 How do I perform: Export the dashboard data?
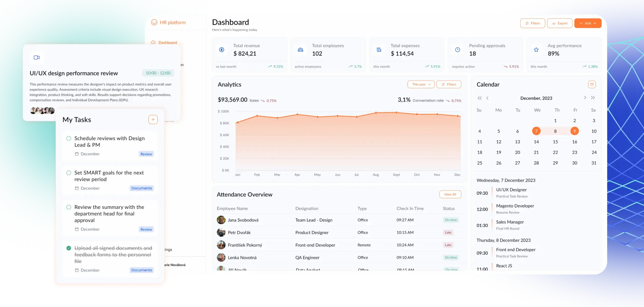click(x=559, y=23)
